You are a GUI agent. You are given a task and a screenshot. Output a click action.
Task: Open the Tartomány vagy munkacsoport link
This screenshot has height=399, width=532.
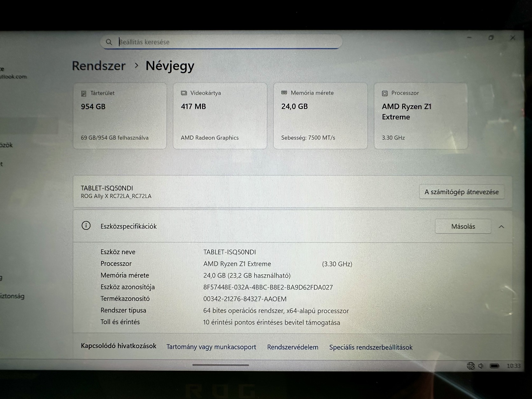[x=211, y=347]
